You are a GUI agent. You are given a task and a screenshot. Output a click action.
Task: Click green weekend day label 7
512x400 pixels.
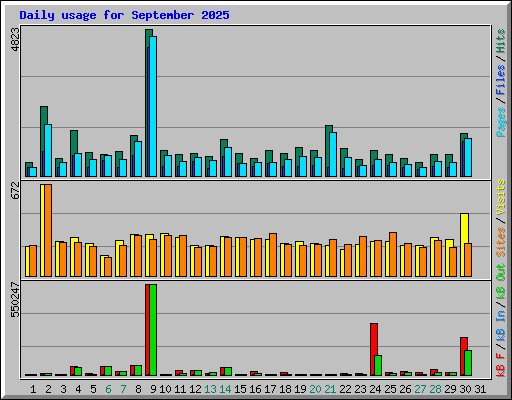(x=123, y=389)
